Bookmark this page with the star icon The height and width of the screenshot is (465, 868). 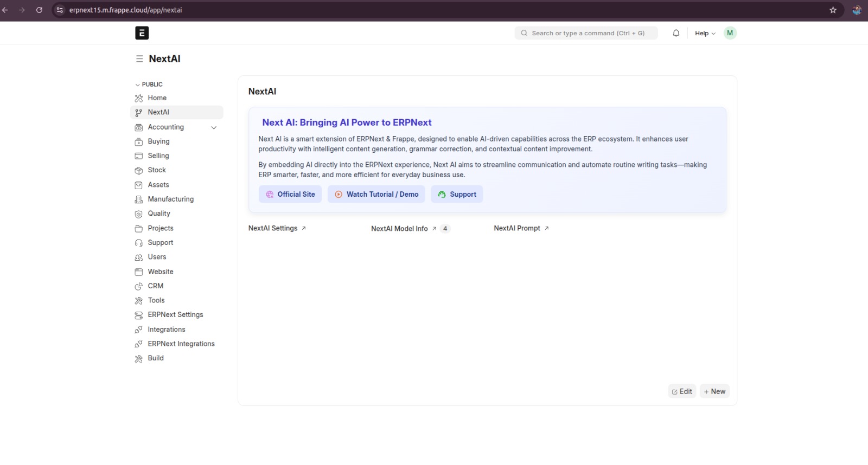pos(833,10)
